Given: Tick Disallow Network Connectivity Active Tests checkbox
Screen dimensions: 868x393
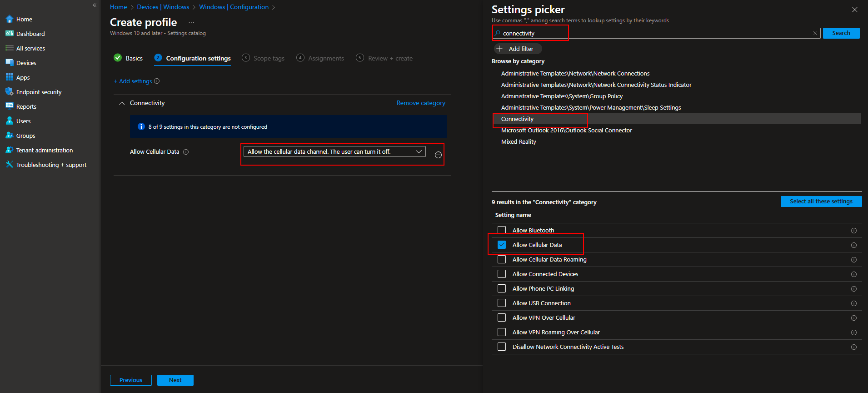Looking at the screenshot, I should click(502, 347).
